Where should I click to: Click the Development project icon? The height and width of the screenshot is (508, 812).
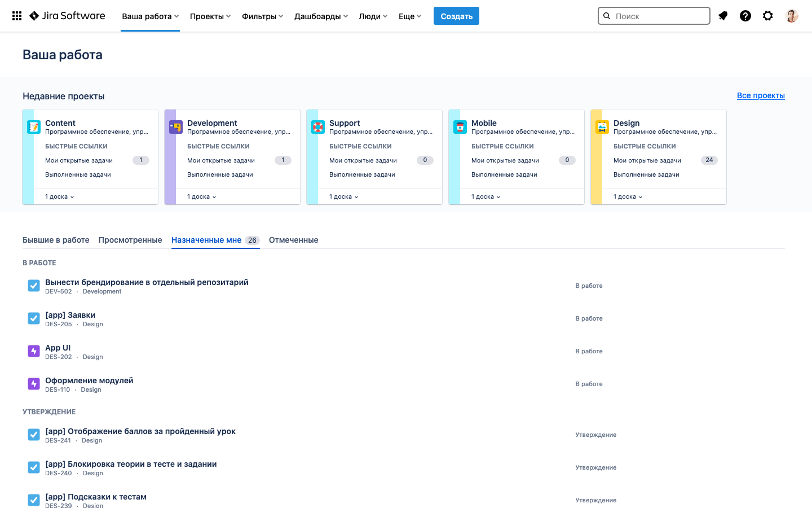point(176,127)
